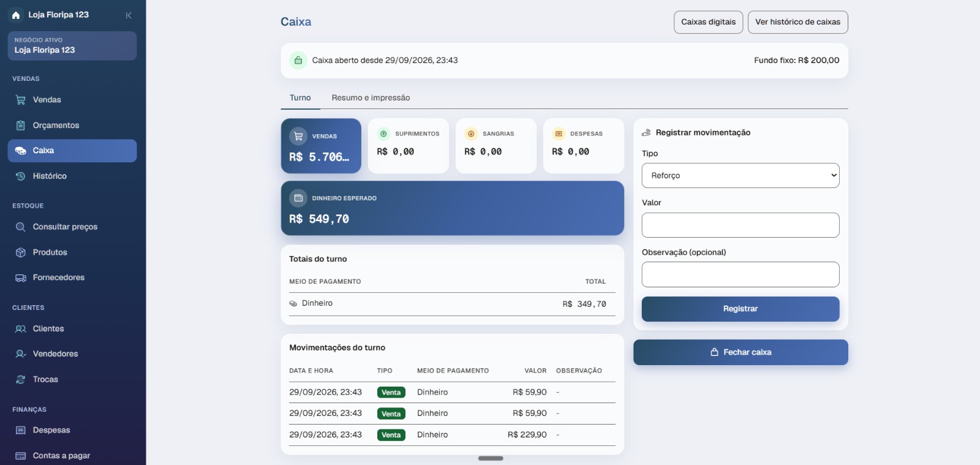Click the Dinheiro row total R$ 349,70
Image resolution: width=980 pixels, height=465 pixels.
click(584, 304)
